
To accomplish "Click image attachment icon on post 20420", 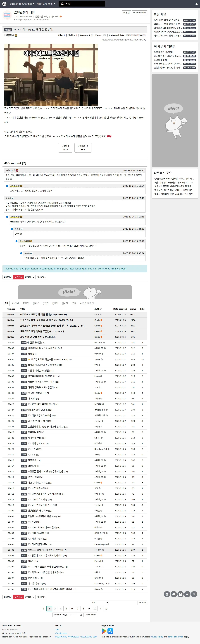I will 29,449.
